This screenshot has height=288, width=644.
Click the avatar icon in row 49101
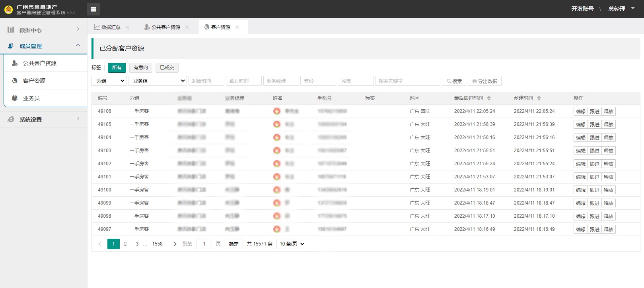click(x=277, y=177)
